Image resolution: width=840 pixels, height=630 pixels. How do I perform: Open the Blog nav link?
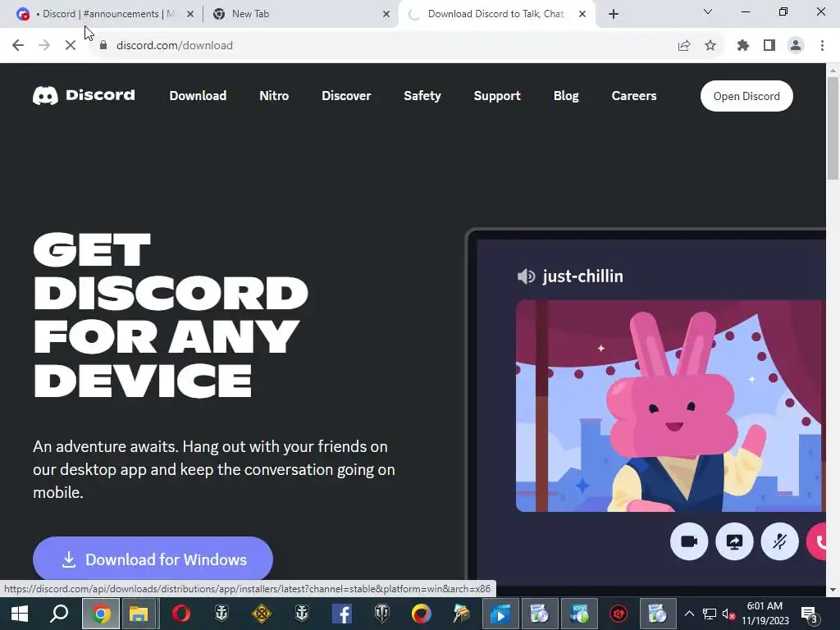pyautogui.click(x=566, y=95)
